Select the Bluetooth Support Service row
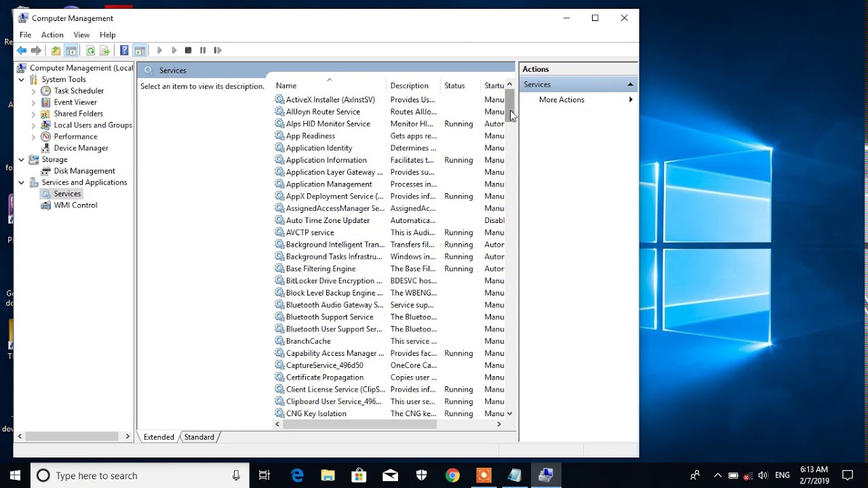 coord(389,317)
